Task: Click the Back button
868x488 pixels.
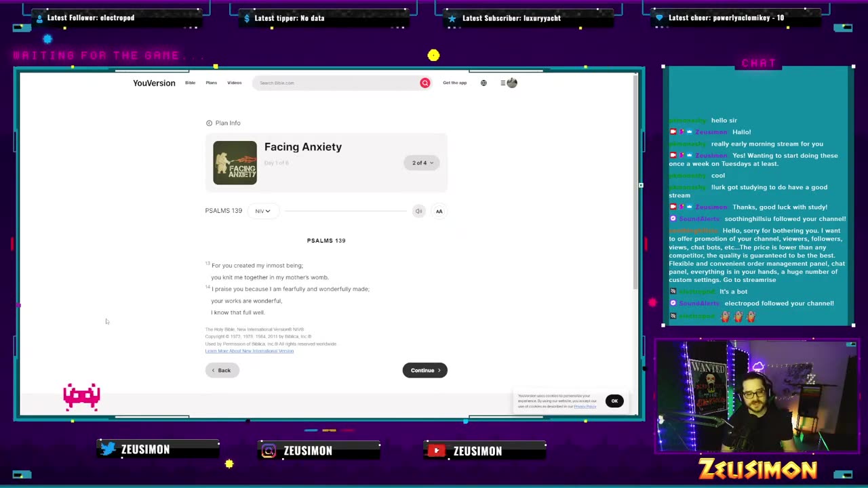Action: 222,370
